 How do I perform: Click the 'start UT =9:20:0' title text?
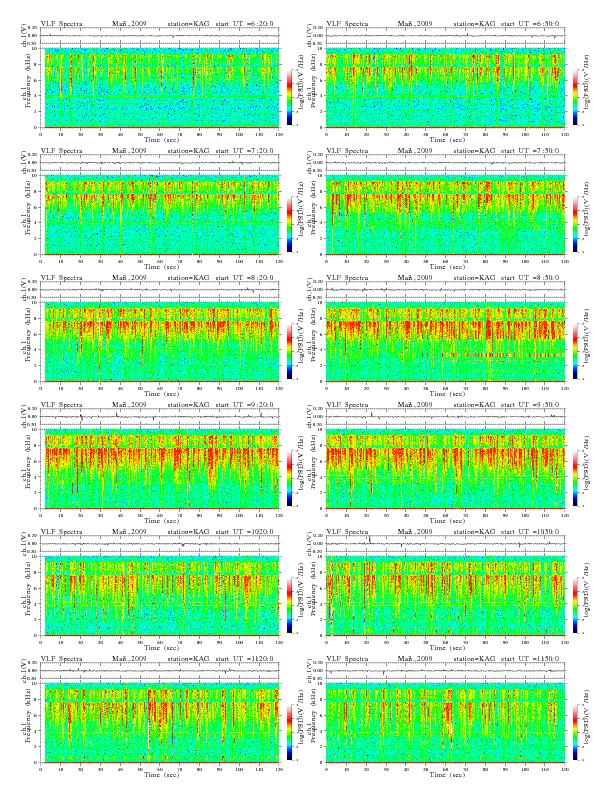click(x=245, y=405)
